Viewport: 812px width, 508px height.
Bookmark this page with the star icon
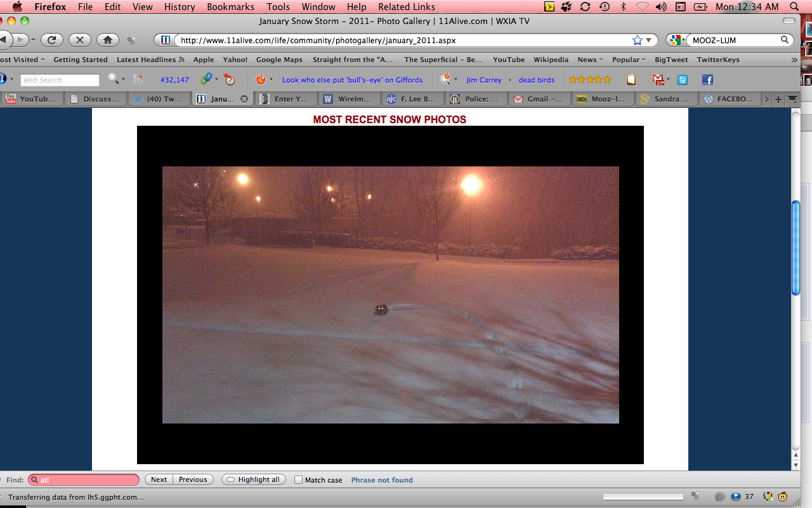click(637, 40)
